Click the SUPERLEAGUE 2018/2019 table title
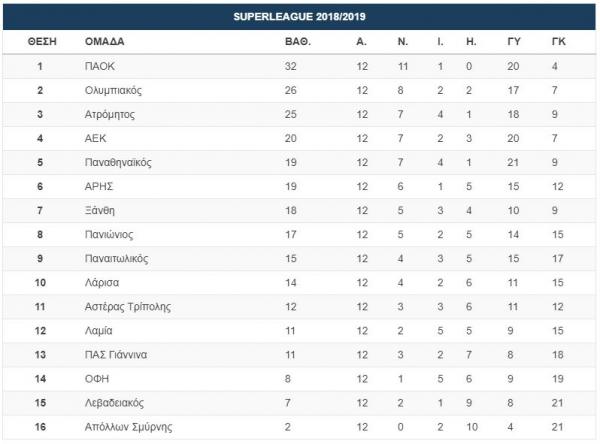This screenshot has width=600, height=444. coord(300,17)
